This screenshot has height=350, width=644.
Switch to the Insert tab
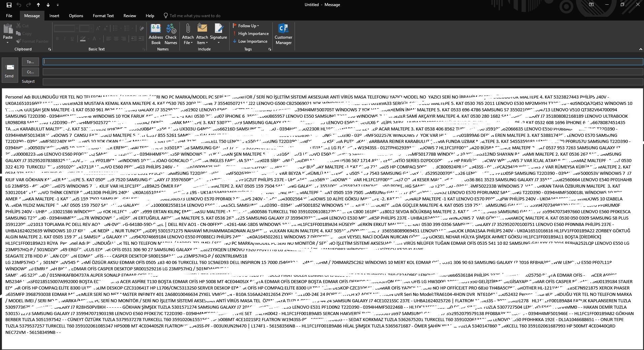coord(54,16)
